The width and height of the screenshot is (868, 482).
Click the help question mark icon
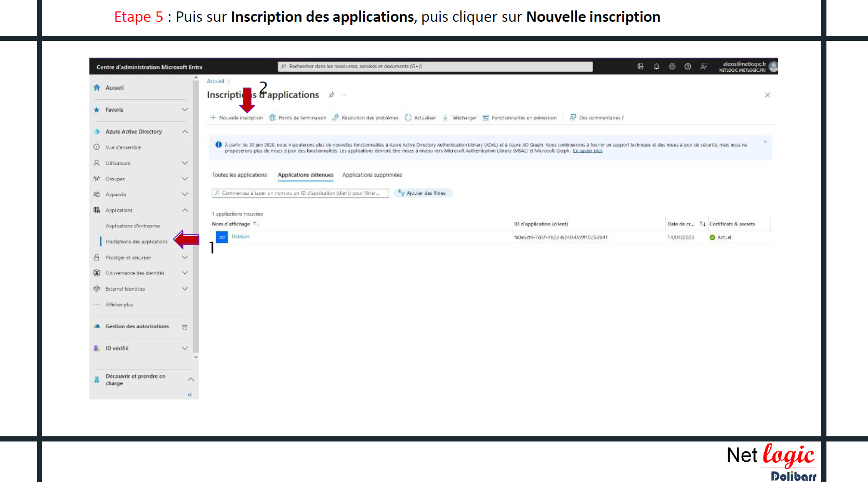coord(688,66)
